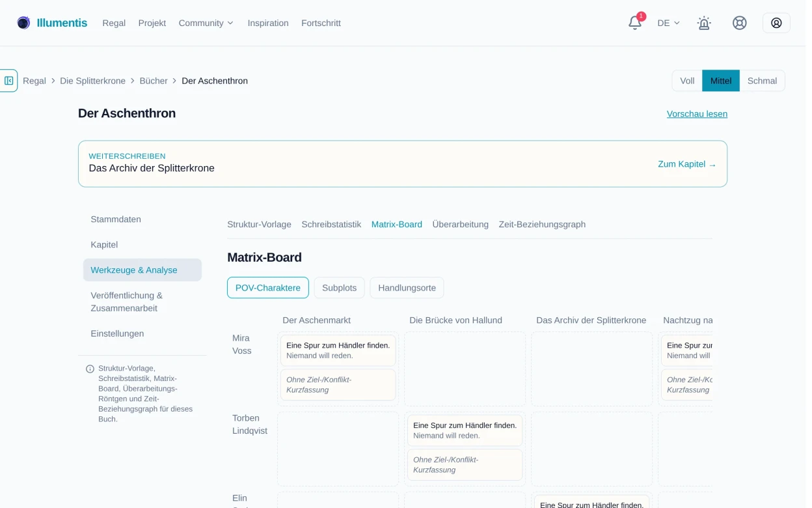Click the alarm siren icon
Viewport: 812px width, 508px height.
(704, 23)
